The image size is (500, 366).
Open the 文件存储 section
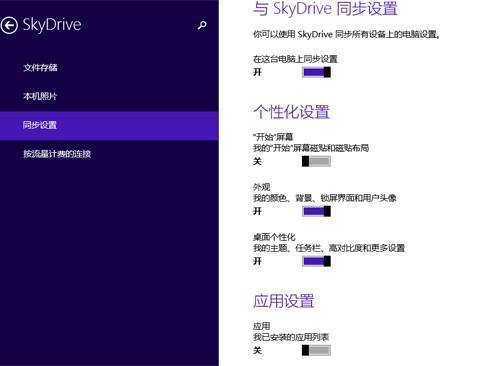coord(40,68)
